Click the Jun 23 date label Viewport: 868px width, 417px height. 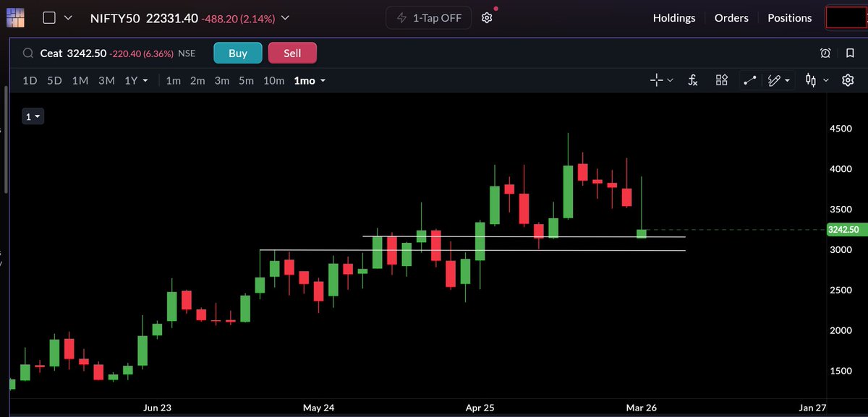pos(158,408)
